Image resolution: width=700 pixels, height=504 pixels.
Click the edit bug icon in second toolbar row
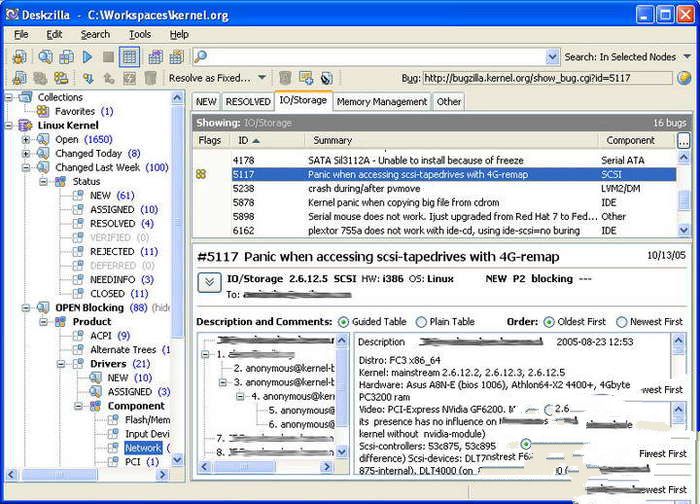tap(19, 78)
